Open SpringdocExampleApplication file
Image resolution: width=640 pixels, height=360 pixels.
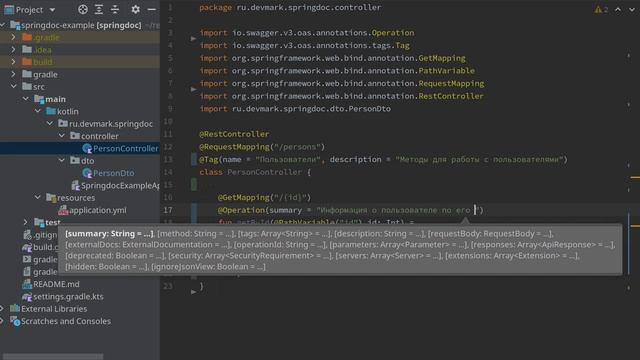point(120,185)
